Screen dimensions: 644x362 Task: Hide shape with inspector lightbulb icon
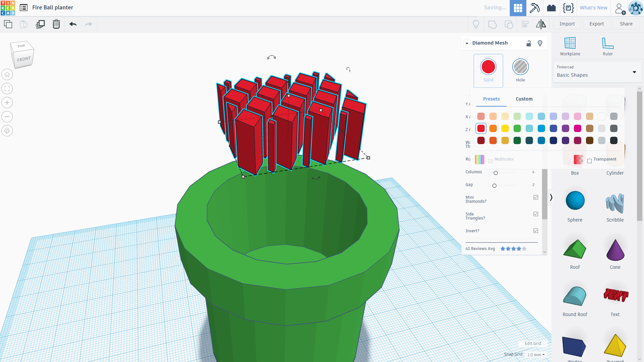pyautogui.click(x=540, y=43)
